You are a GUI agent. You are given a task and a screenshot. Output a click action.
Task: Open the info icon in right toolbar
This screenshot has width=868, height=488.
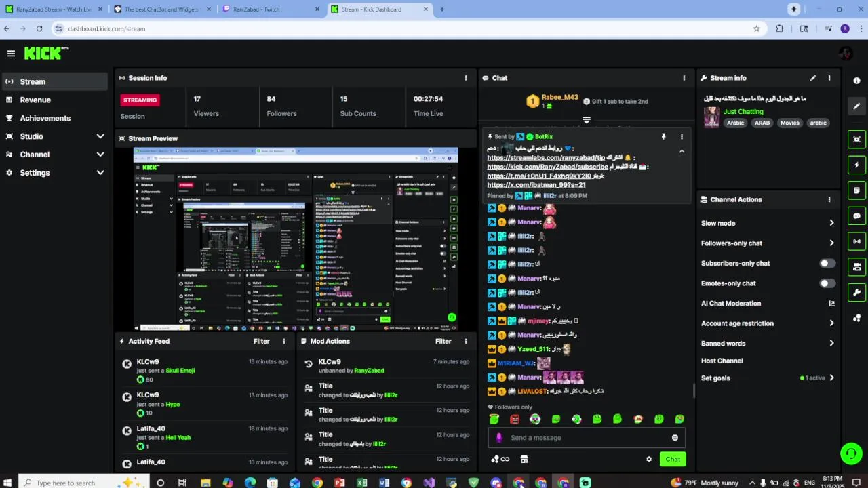(856, 81)
